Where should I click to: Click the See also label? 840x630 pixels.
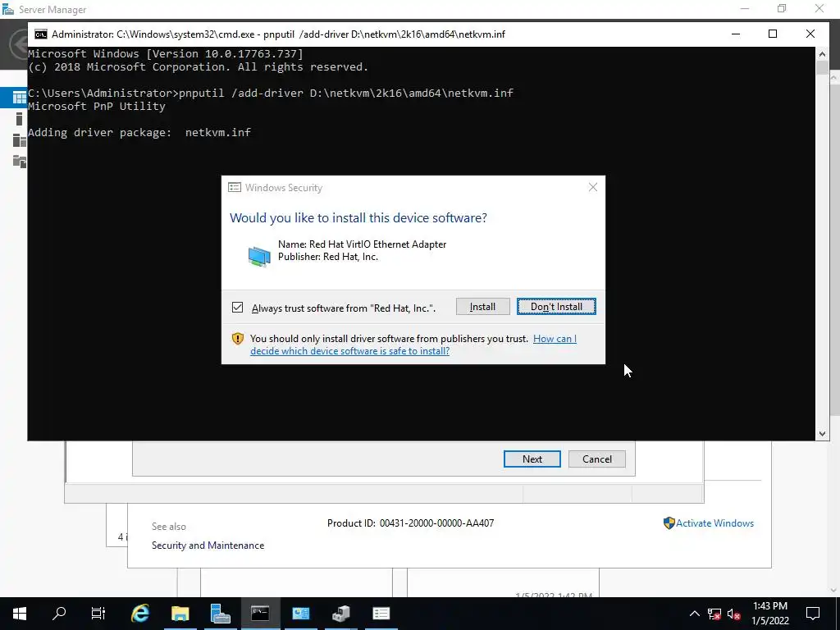(x=169, y=526)
